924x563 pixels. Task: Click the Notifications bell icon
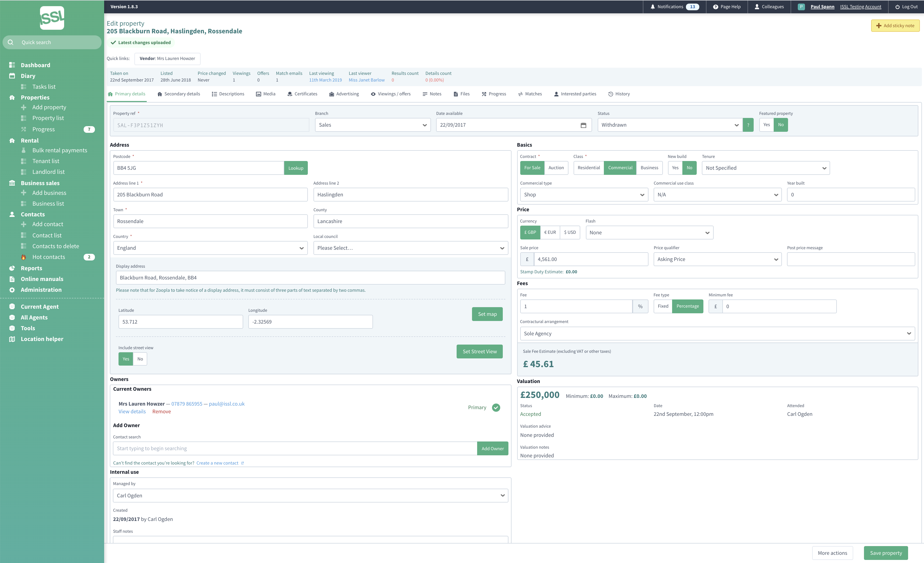point(653,7)
